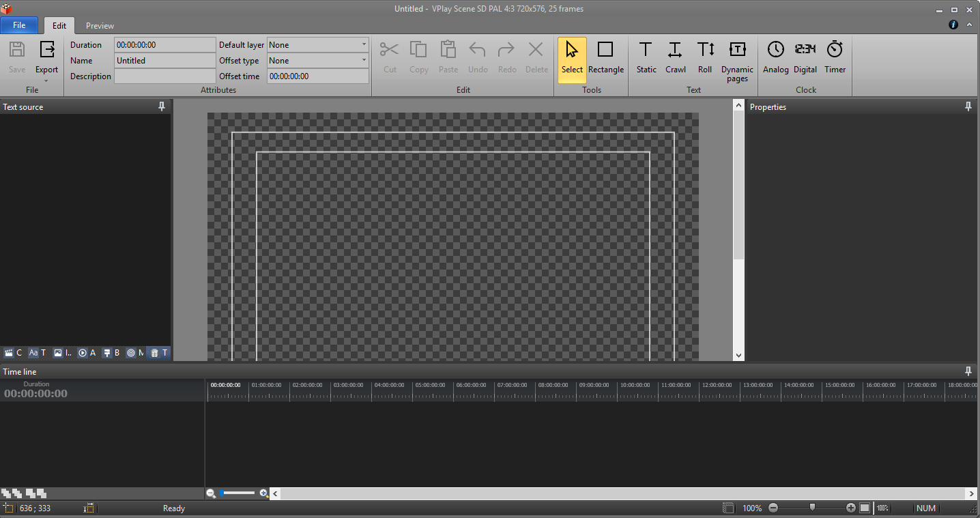Click the cursor position icon in the status bar

(8, 508)
